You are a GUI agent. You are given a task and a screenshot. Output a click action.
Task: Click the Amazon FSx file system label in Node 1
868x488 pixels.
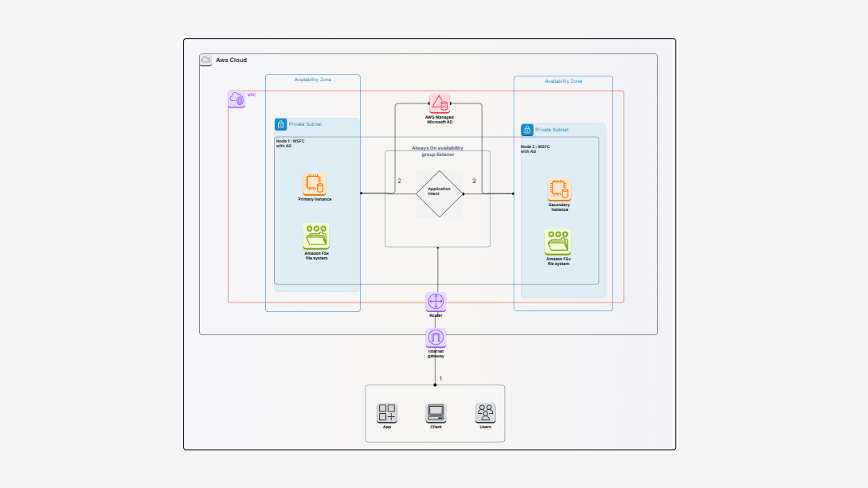coord(316,256)
